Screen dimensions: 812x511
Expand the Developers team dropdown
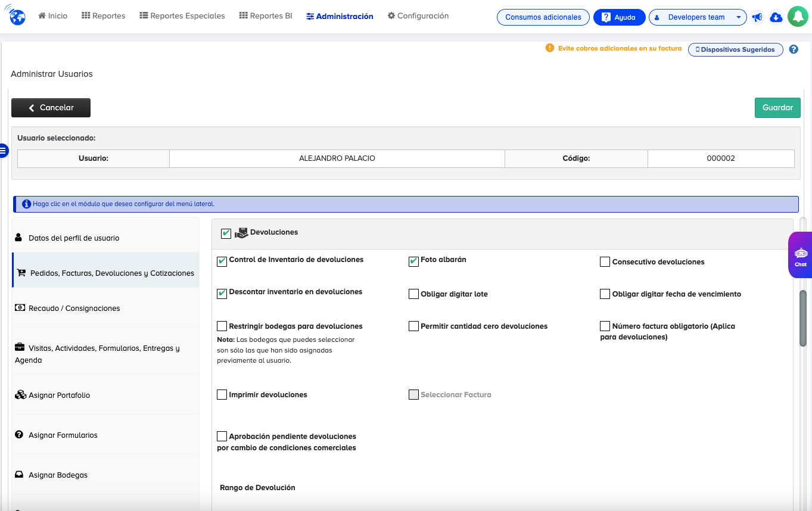click(697, 17)
